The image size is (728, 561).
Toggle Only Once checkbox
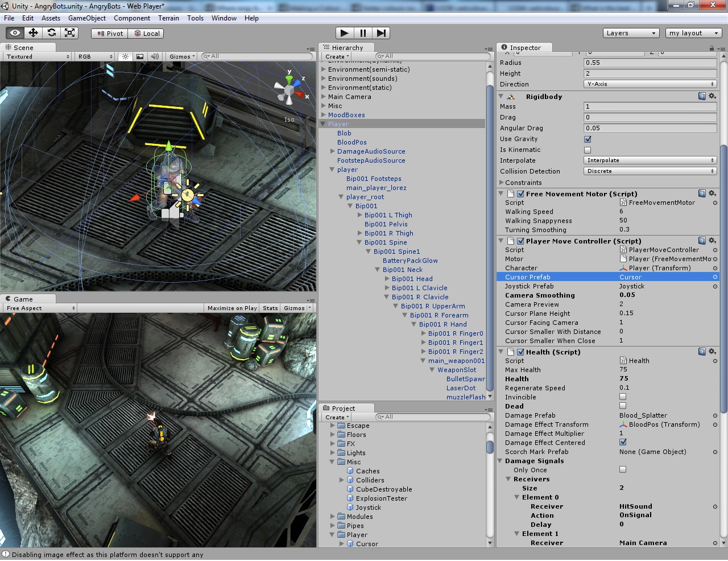623,469
